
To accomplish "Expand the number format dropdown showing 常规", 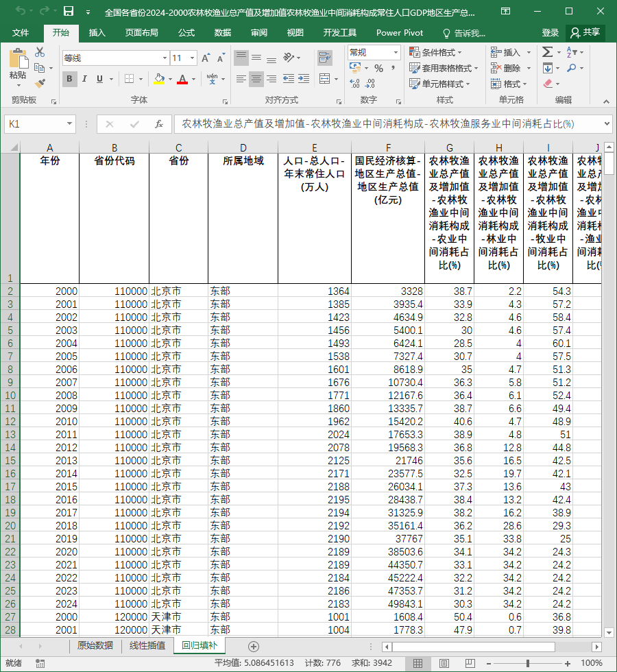I will 396,52.
